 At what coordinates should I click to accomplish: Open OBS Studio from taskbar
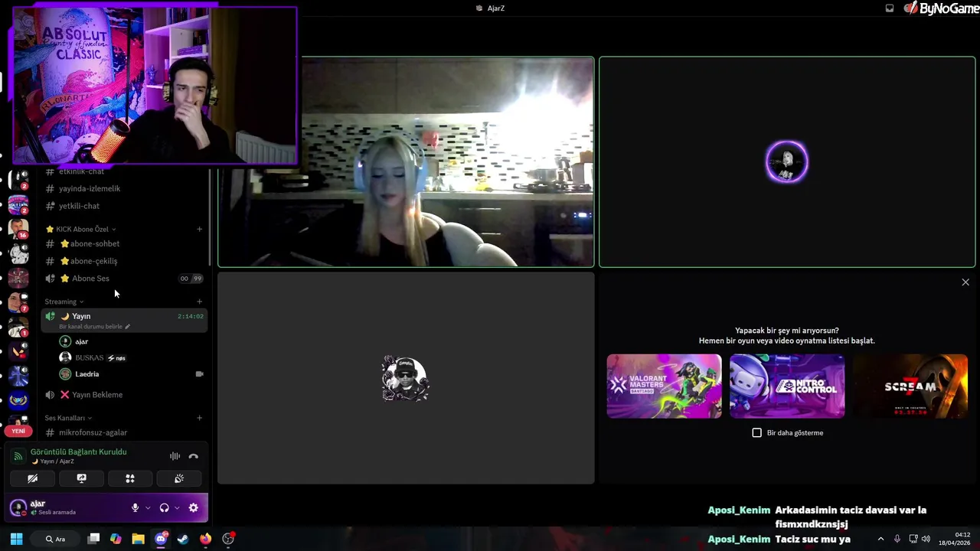click(x=228, y=539)
